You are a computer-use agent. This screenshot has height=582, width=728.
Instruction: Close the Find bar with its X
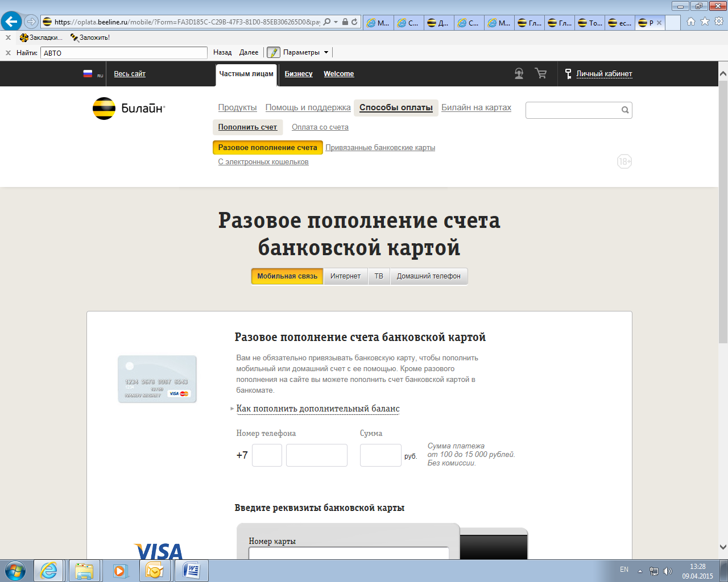pyautogui.click(x=8, y=53)
